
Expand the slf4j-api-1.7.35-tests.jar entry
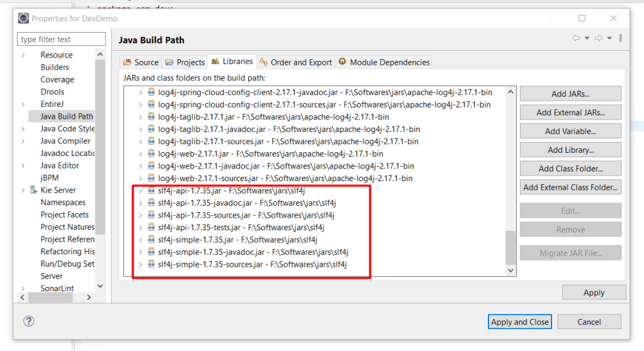point(140,228)
